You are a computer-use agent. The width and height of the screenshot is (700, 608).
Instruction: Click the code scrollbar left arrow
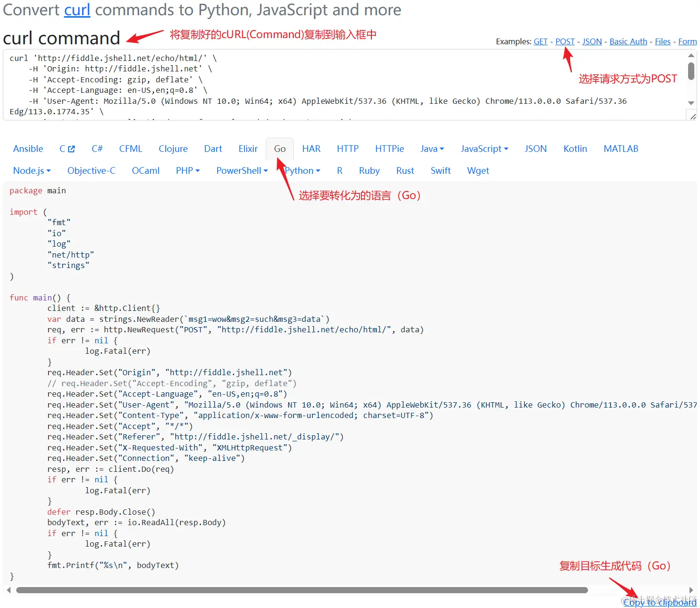pyautogui.click(x=9, y=590)
